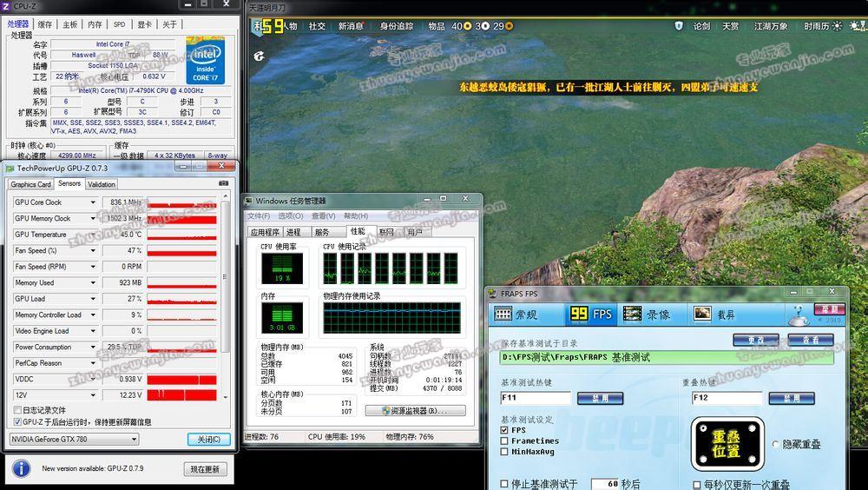Click the benchmark folder path field
The height and width of the screenshot is (490, 868).
667,358
